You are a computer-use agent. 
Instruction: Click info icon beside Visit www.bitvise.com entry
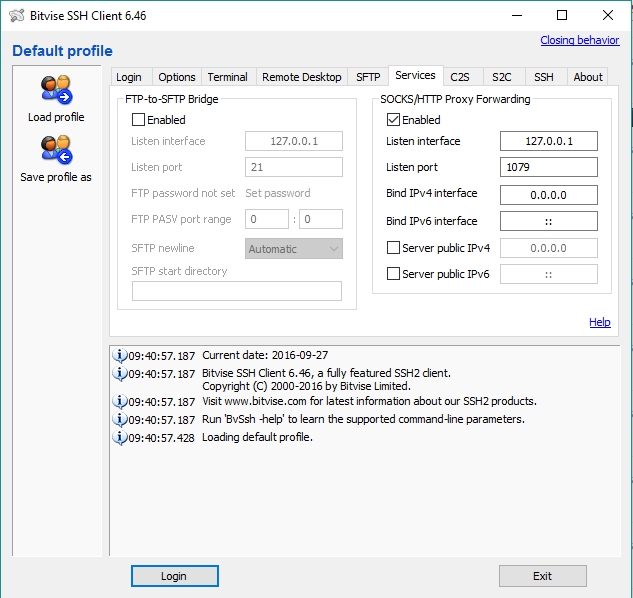click(119, 401)
